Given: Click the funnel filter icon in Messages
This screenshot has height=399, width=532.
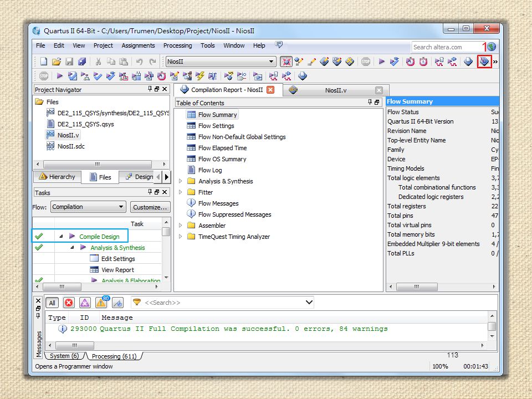Looking at the screenshot, I should coord(137,302).
